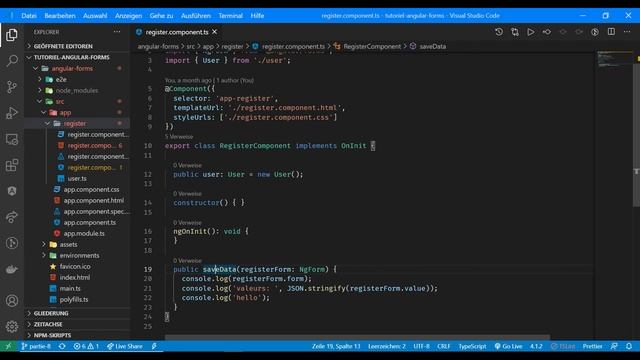This screenshot has width=640, height=360.
Task: Open the Docker view icon
Action: (x=12, y=269)
